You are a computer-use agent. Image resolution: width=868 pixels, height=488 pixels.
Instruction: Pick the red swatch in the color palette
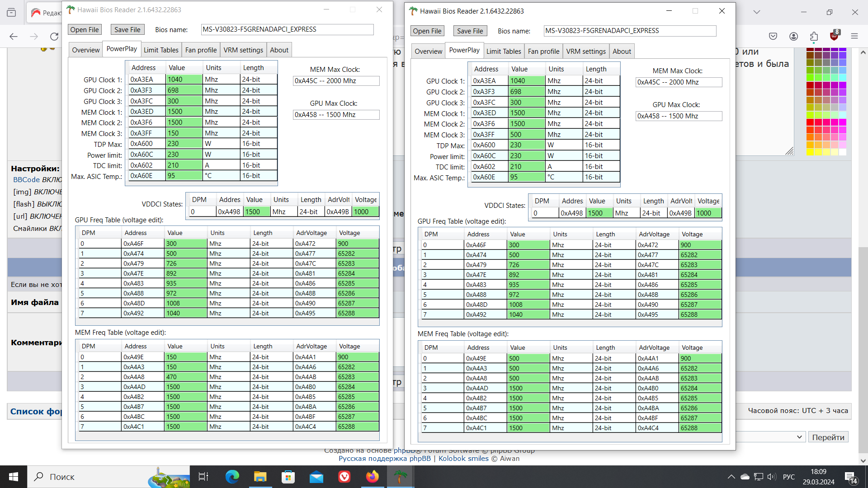click(810, 122)
